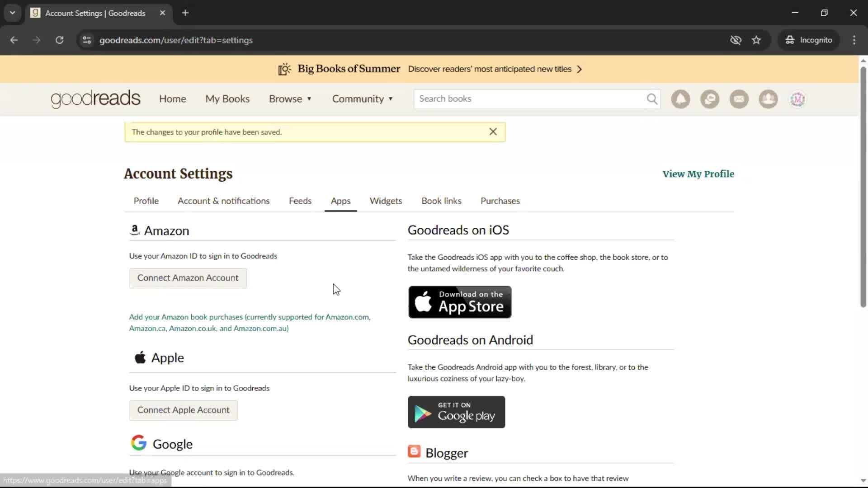Click the Amazon logo icon
Image resolution: width=868 pixels, height=488 pixels.
tap(134, 230)
